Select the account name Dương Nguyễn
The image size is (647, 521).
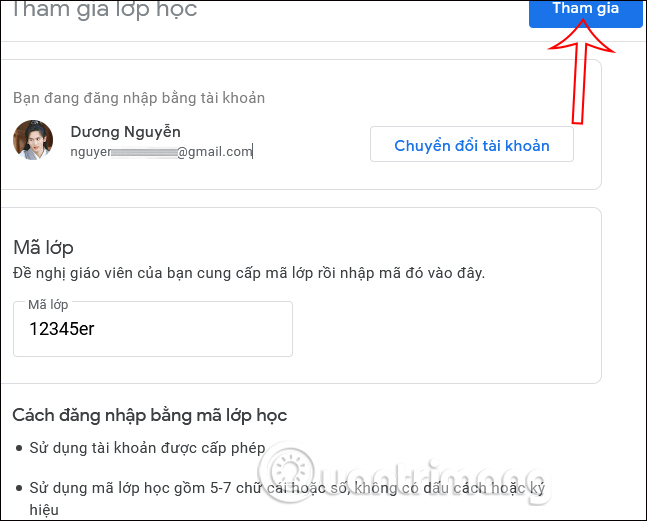pyautogui.click(x=125, y=132)
